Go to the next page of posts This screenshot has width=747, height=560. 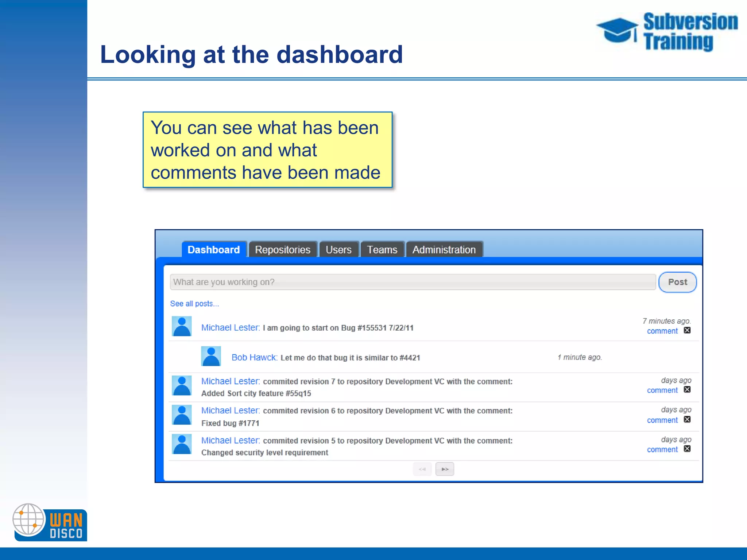[x=445, y=469]
